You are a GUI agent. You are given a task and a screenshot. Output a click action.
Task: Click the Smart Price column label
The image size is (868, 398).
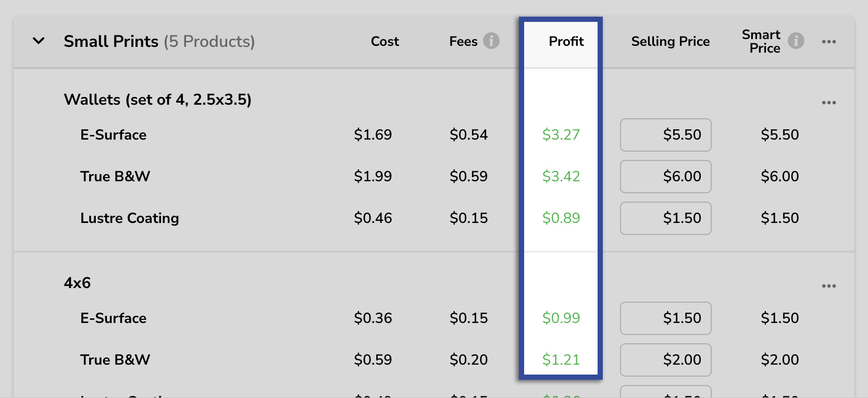(x=761, y=41)
